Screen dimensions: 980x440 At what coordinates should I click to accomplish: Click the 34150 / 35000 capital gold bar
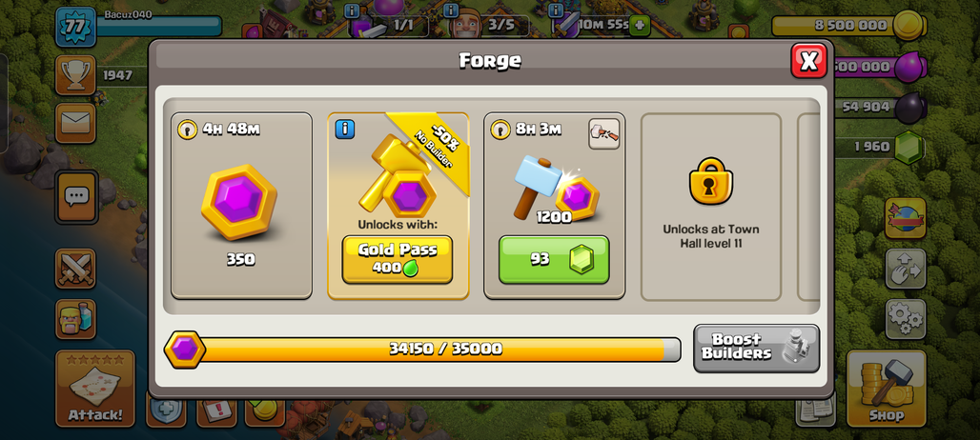click(422, 349)
